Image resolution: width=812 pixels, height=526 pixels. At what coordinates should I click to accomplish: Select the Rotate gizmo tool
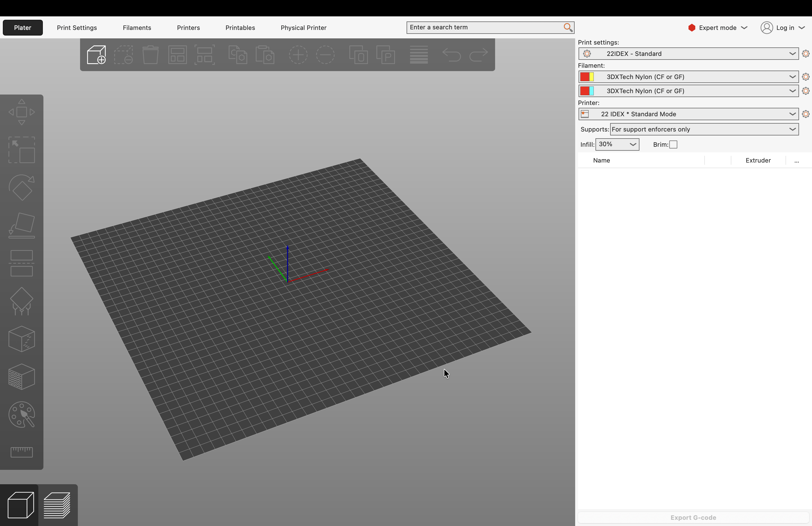pos(21,188)
